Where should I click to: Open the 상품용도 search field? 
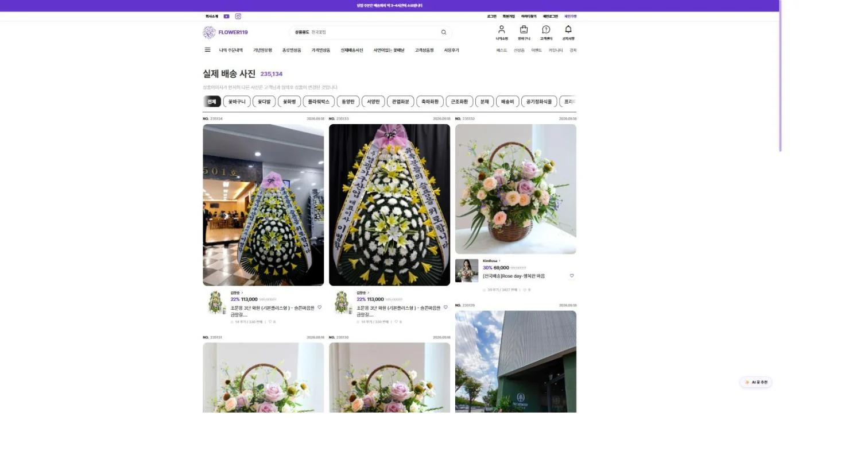click(370, 32)
